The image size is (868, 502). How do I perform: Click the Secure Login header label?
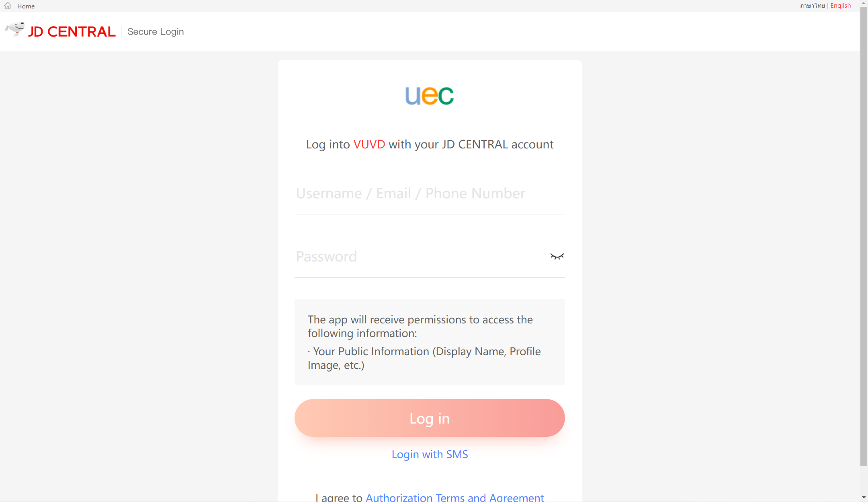coord(156,32)
